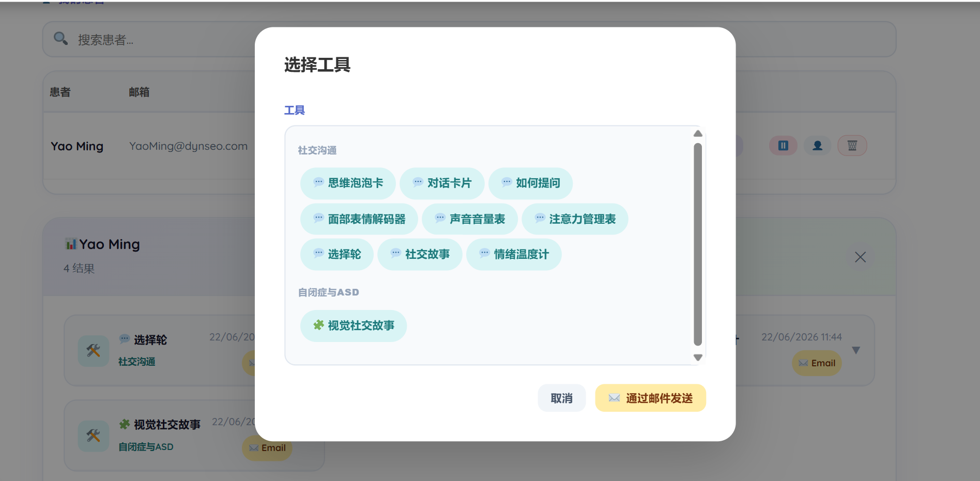
Task: Select the 对话卡片 tool chip
Action: click(x=442, y=183)
